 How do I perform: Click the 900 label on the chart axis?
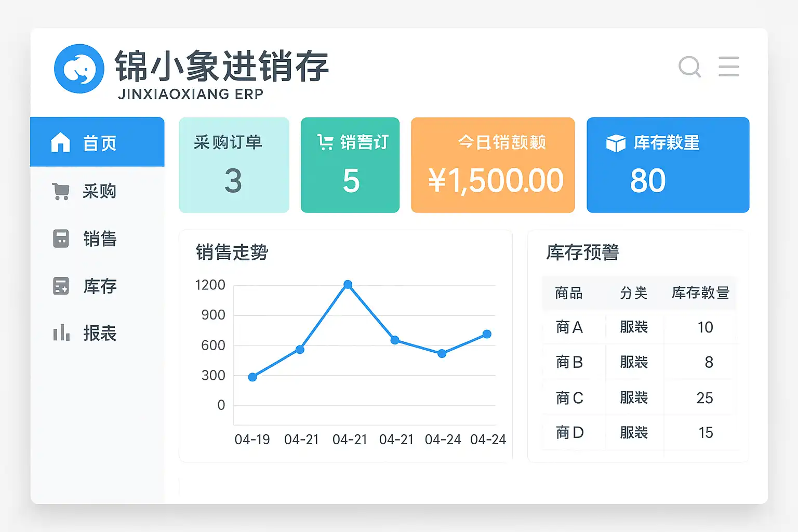click(213, 315)
